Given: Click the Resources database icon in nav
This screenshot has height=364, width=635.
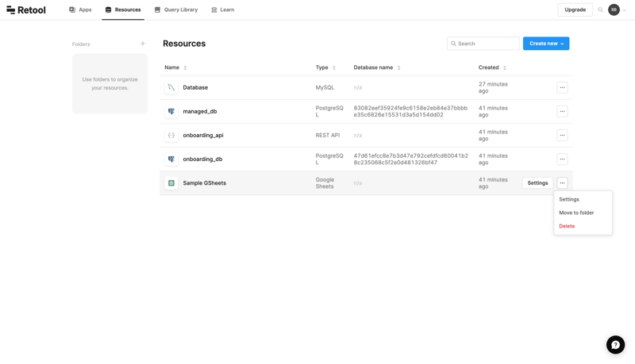Looking at the screenshot, I should tap(108, 10).
